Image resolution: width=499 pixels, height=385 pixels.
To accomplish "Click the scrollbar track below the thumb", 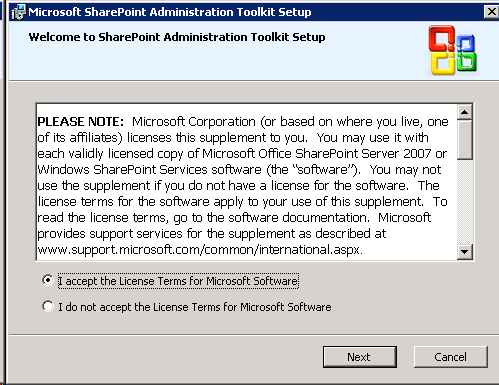I will pos(465,202).
